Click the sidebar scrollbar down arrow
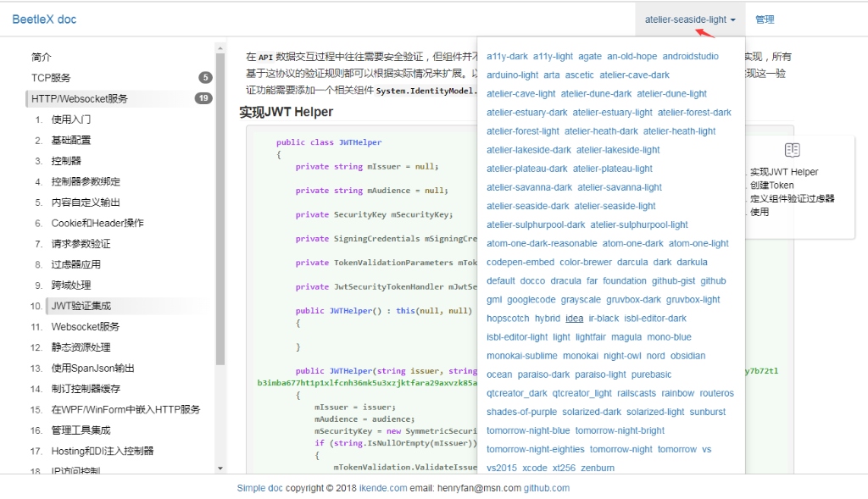 tap(220, 469)
